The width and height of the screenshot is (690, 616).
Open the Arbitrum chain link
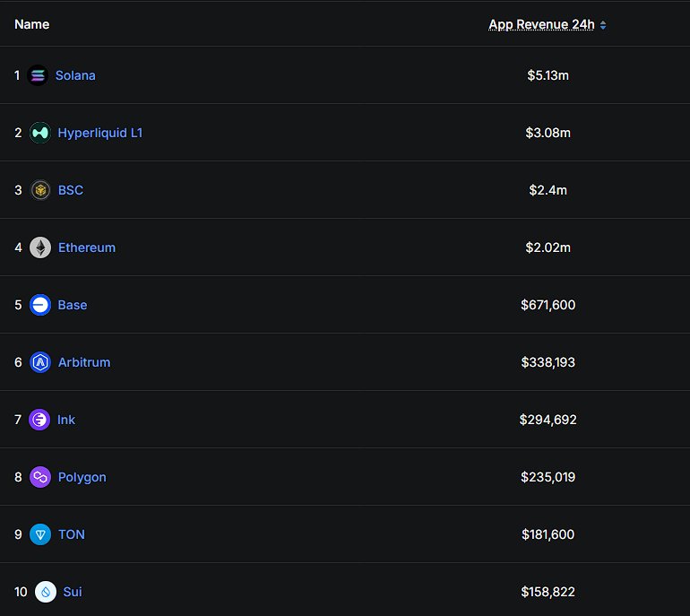pyautogui.click(x=84, y=362)
